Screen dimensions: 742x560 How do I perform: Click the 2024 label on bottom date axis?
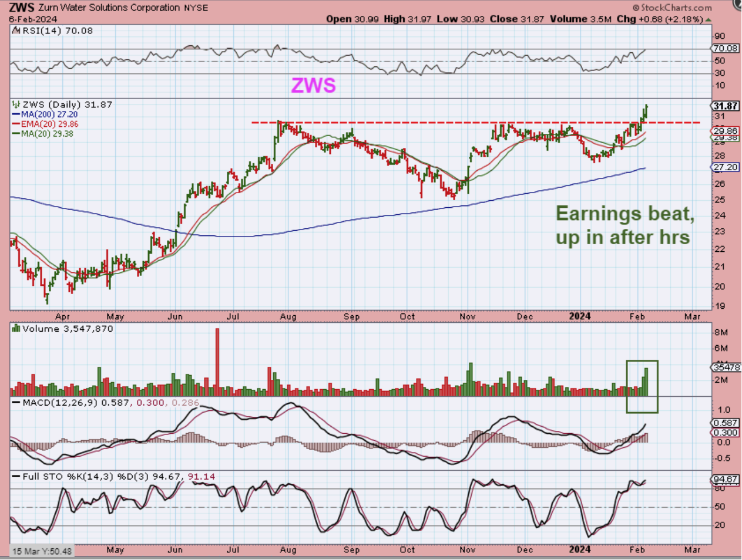(580, 549)
